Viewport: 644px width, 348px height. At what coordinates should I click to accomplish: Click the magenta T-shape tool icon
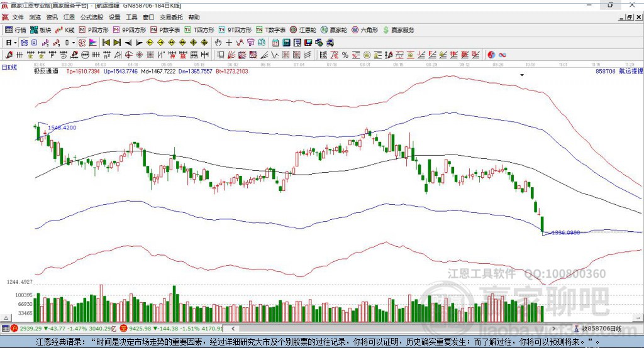250,43
